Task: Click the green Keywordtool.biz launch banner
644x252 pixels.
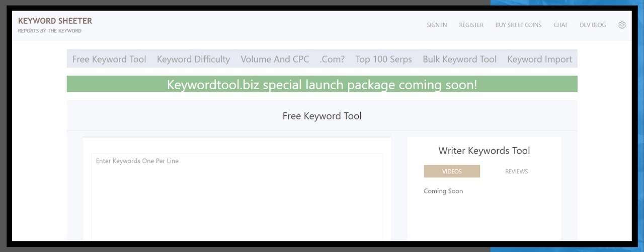Action: point(322,84)
